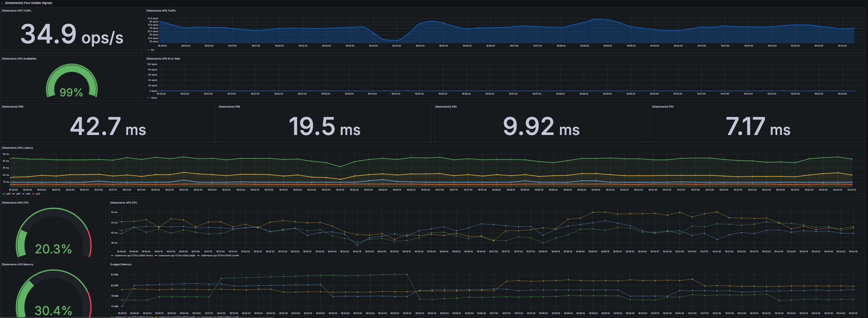Toggle p90 series in Latency legend

click(x=28, y=194)
